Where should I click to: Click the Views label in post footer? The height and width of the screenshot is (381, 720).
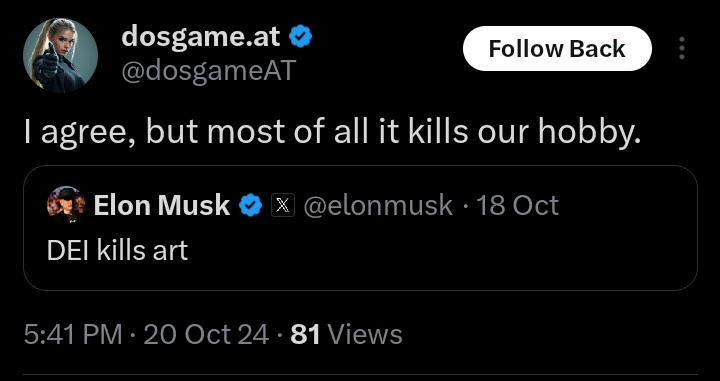365,334
